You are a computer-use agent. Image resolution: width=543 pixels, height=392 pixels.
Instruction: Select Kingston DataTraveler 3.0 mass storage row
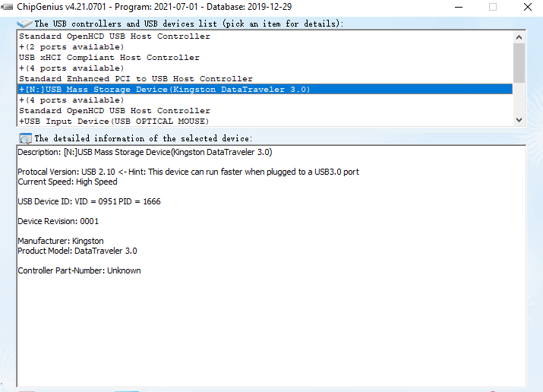pos(265,90)
